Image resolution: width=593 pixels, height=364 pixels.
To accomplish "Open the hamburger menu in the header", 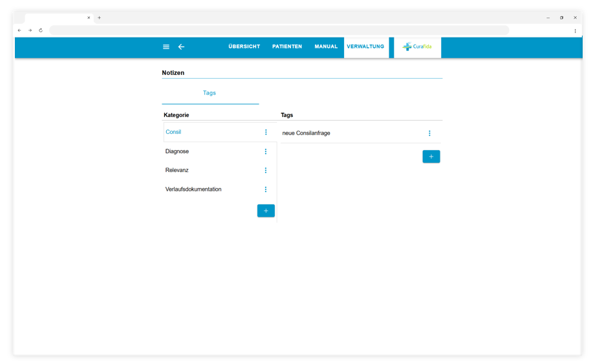I will [166, 47].
